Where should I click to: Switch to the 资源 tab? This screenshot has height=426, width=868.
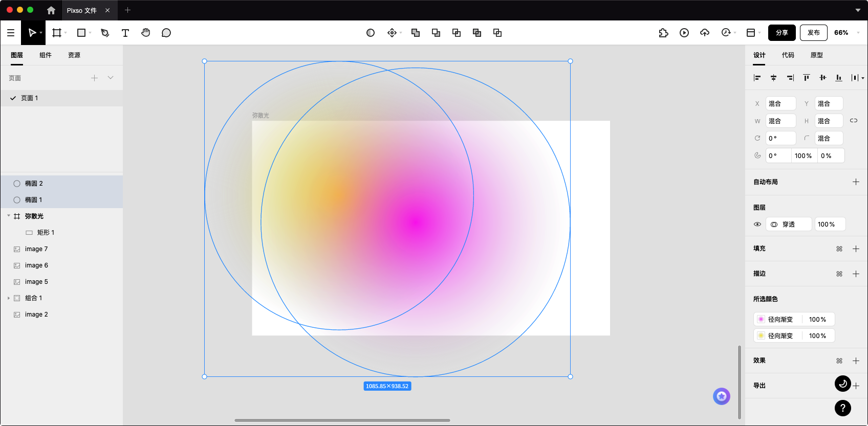(74, 55)
